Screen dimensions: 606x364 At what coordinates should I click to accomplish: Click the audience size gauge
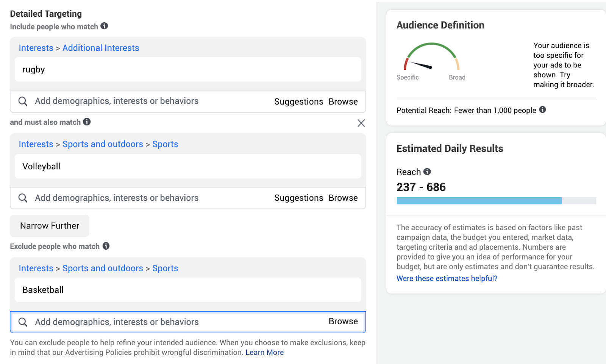[431, 57]
